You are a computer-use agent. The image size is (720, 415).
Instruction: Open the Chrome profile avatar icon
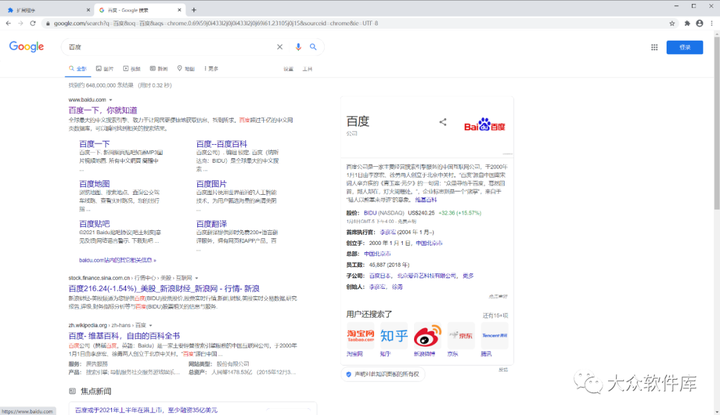699,23
